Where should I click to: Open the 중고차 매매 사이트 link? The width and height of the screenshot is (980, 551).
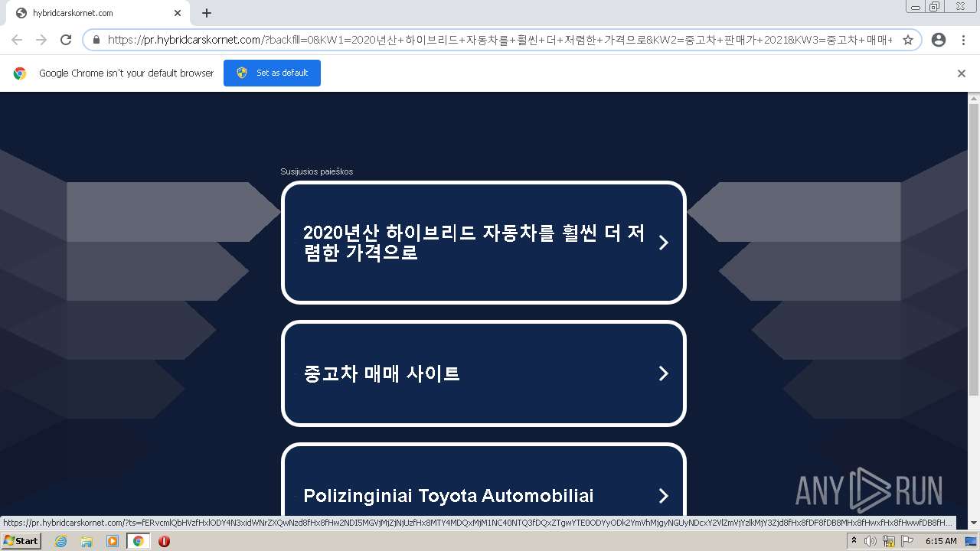pyautogui.click(x=483, y=373)
